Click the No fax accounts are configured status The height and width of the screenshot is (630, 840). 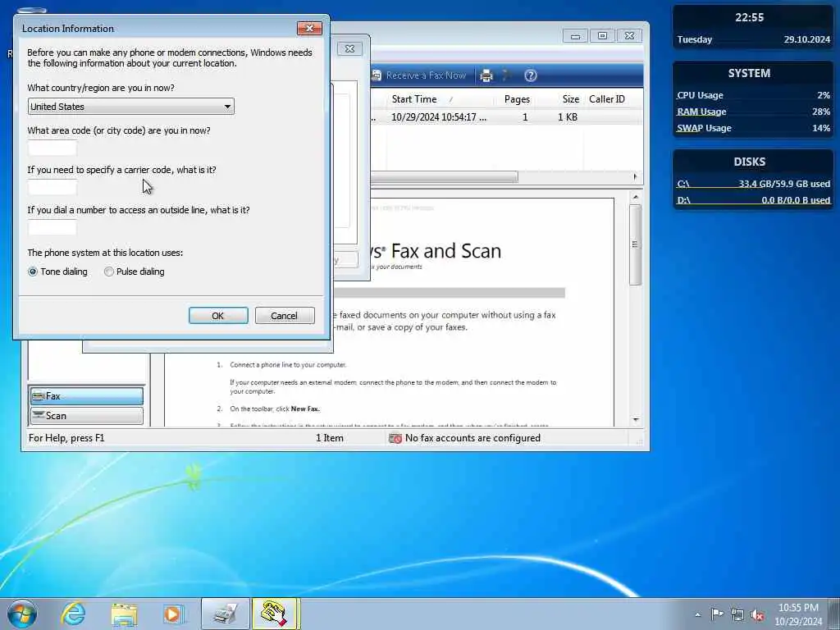472,438
